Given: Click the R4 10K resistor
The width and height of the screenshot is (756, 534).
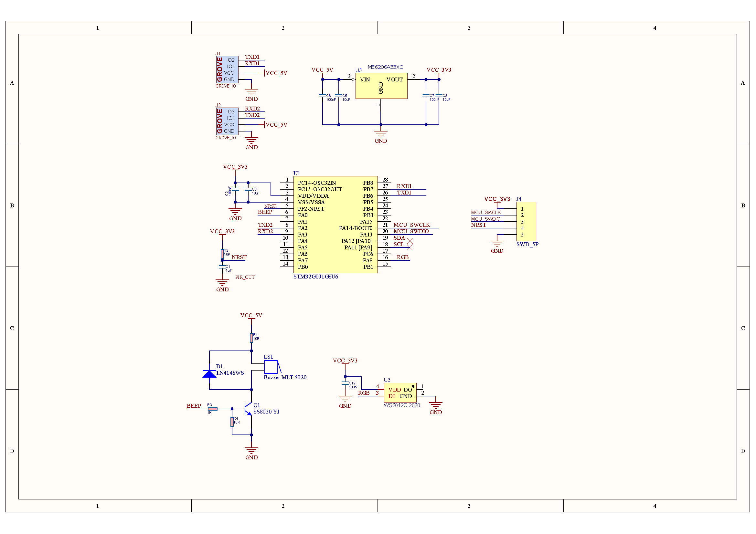Looking at the screenshot, I should click(x=232, y=422).
